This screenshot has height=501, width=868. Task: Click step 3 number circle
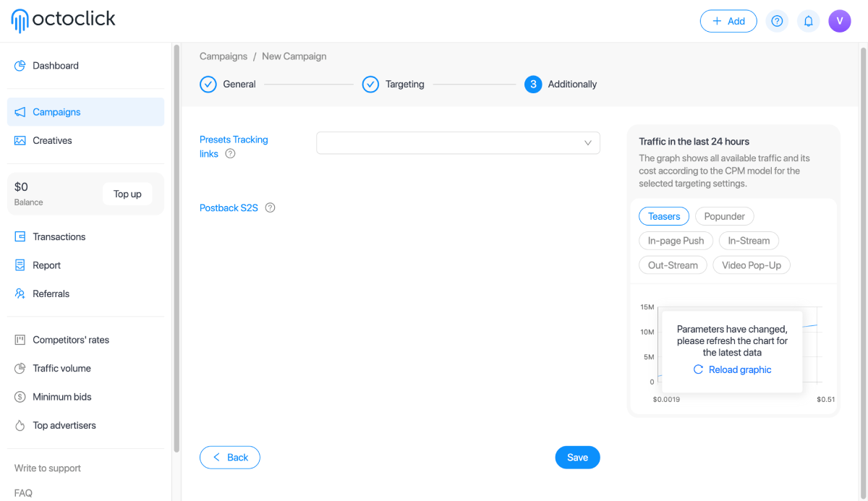click(533, 85)
